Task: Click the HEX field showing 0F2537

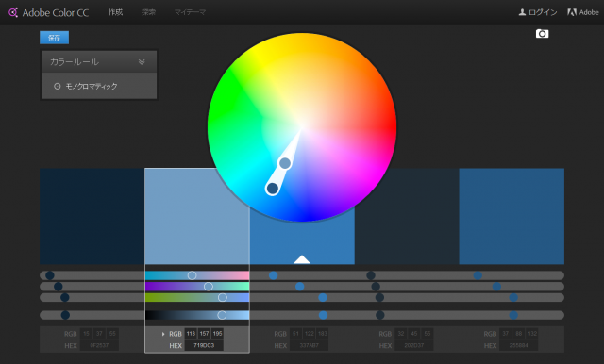Action: click(x=99, y=345)
